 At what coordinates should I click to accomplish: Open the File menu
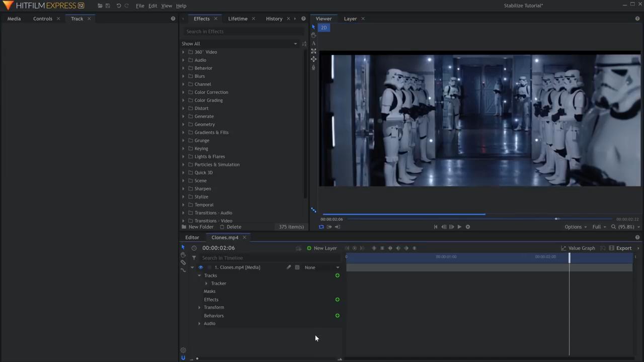tap(140, 6)
